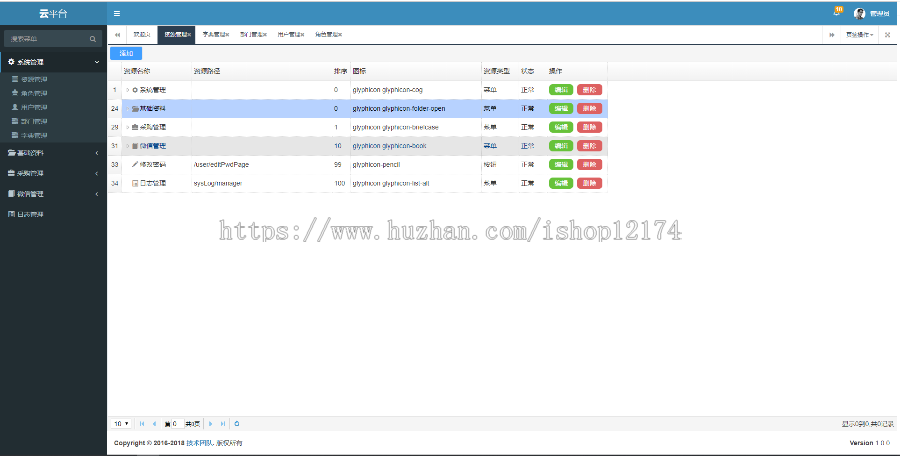Click path cell '/user/editPwdPage'
This screenshot has width=900, height=456.
coord(221,164)
